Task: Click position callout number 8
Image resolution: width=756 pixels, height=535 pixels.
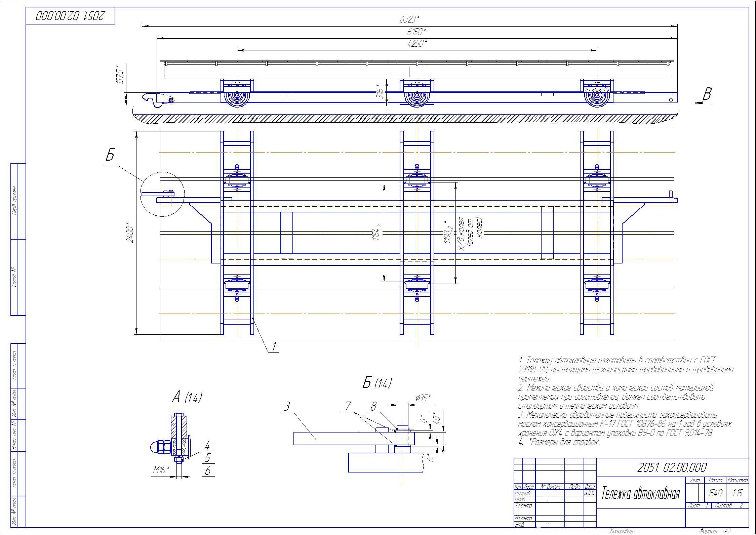Action: (373, 407)
